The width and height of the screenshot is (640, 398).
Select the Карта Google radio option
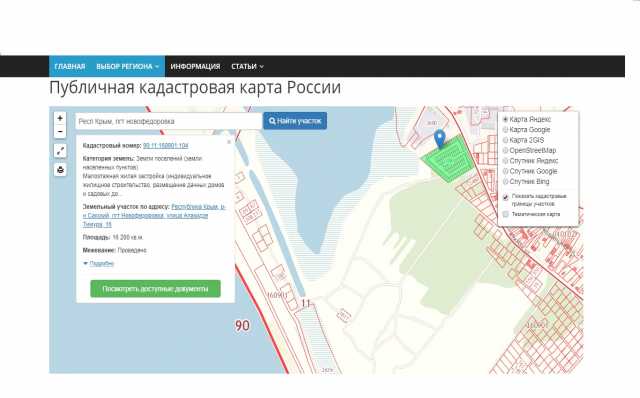(x=505, y=130)
